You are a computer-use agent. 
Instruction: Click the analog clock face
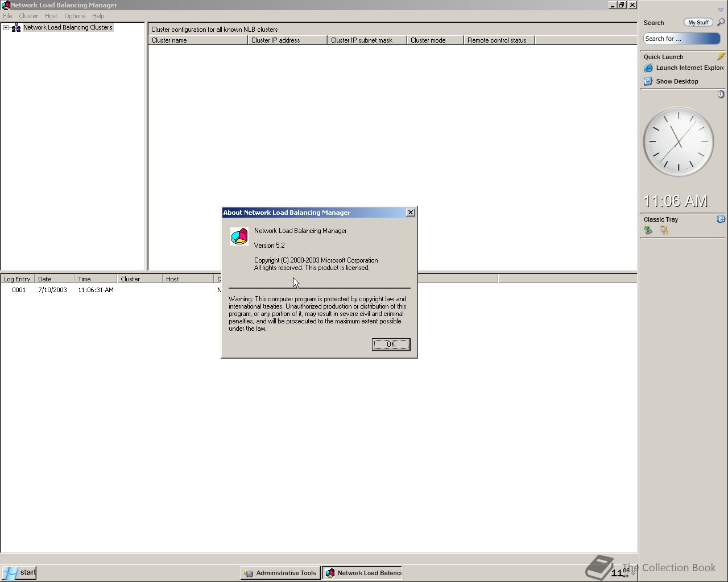678,142
